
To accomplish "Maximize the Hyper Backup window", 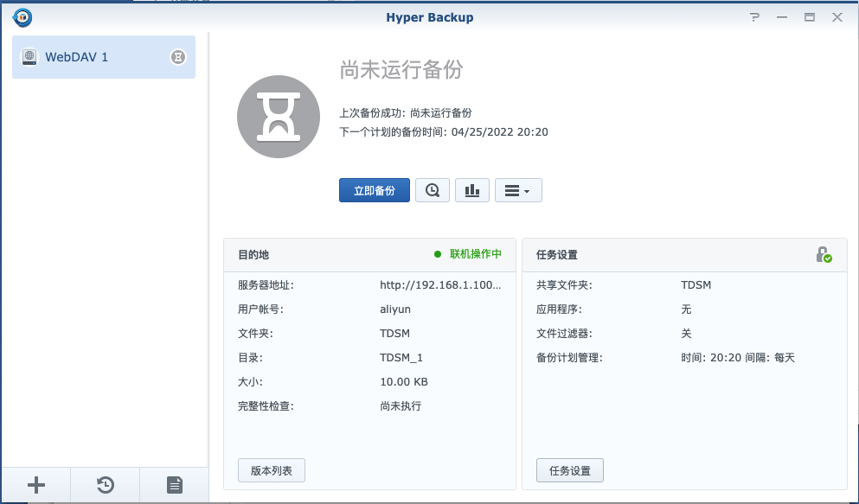I will click(x=810, y=17).
